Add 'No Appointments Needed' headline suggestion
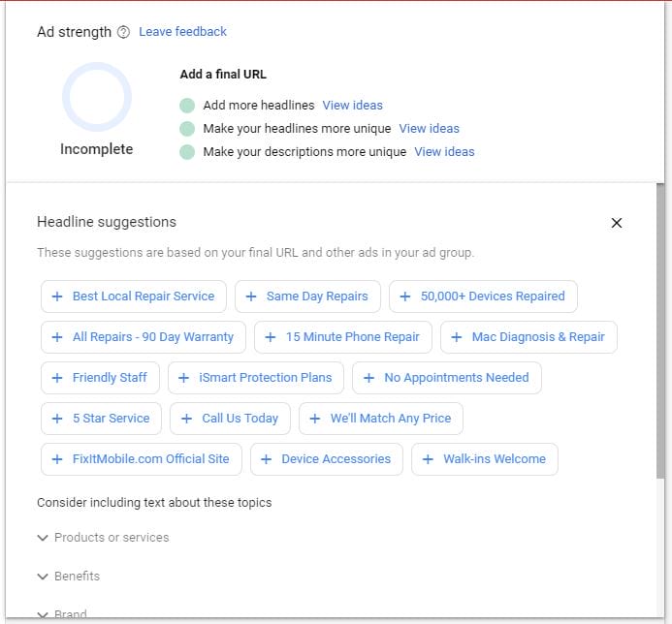 447,378
